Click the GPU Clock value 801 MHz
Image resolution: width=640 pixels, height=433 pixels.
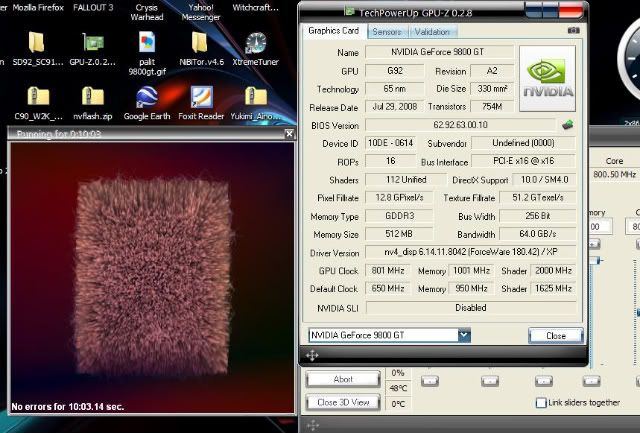tap(388, 271)
